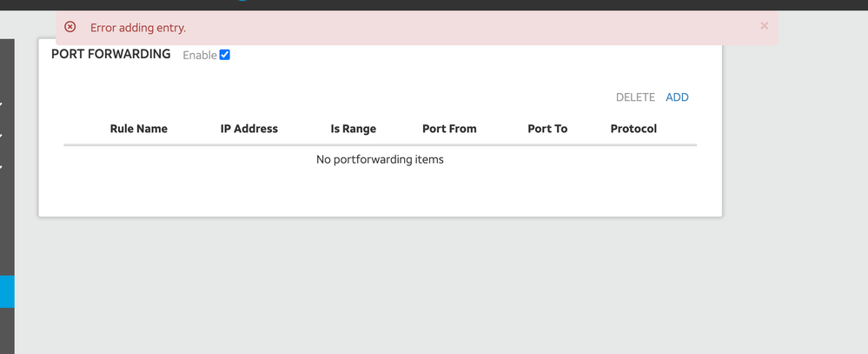Select the IP Address column header
Screen dimensions: 868x354
[x=248, y=129]
